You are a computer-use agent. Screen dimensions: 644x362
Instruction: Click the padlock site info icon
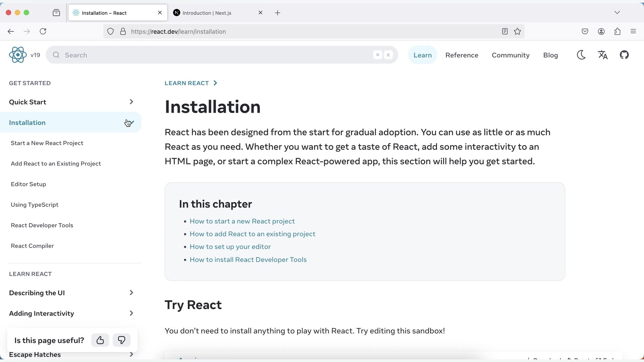[123, 32]
